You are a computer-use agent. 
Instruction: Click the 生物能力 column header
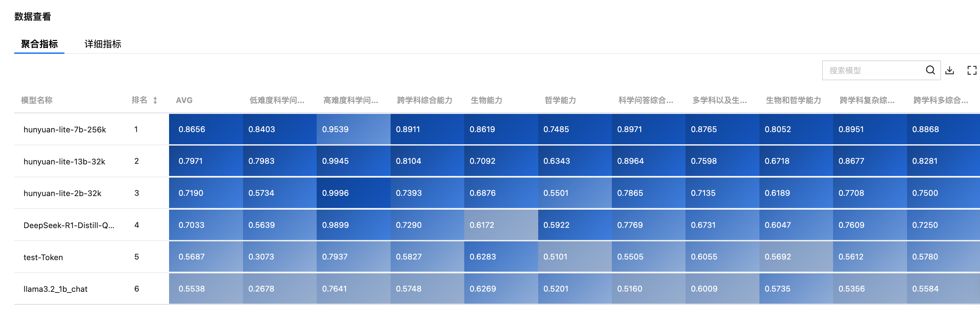click(x=487, y=100)
